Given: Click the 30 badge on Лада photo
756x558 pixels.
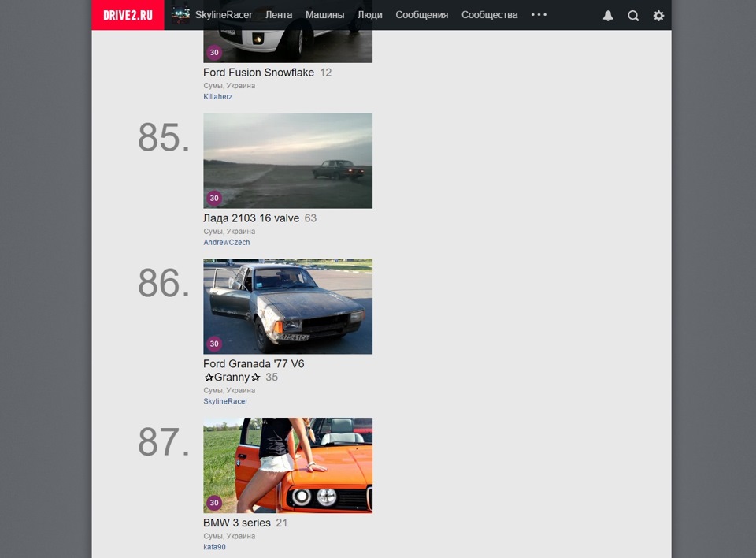Looking at the screenshot, I should click(x=214, y=198).
